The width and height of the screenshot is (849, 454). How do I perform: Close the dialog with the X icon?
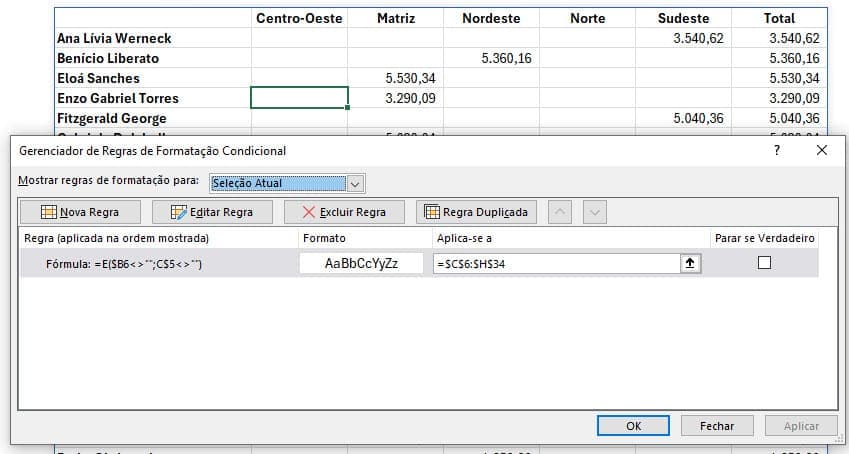(822, 150)
